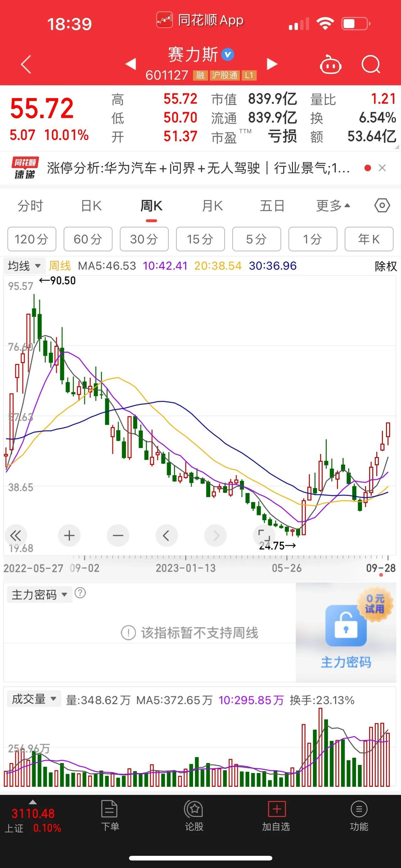Tap the 24.75 low price marker

click(278, 545)
